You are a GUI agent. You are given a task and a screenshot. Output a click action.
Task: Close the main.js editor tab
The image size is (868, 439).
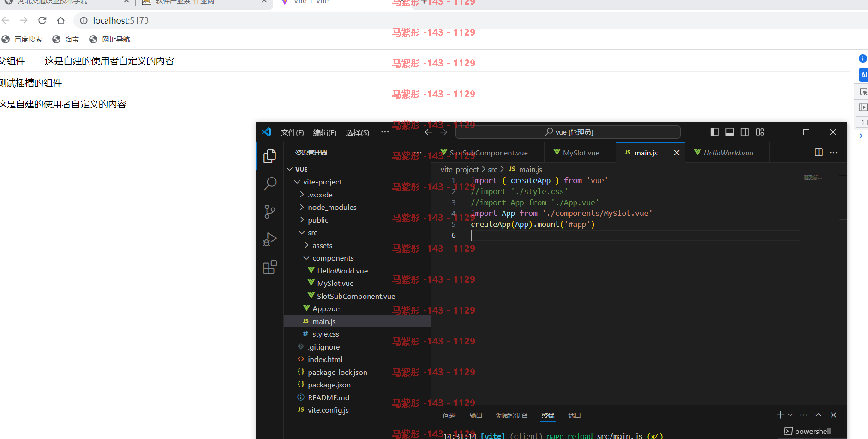(676, 153)
